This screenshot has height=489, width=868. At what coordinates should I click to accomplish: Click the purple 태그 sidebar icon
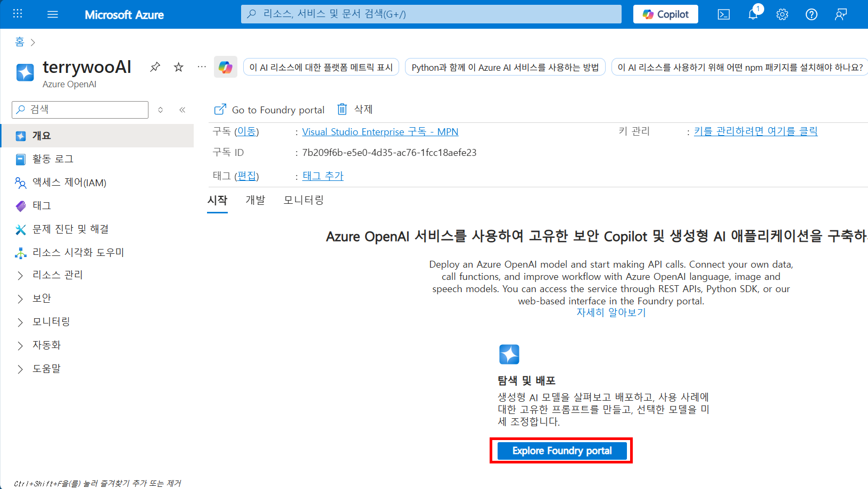point(21,206)
